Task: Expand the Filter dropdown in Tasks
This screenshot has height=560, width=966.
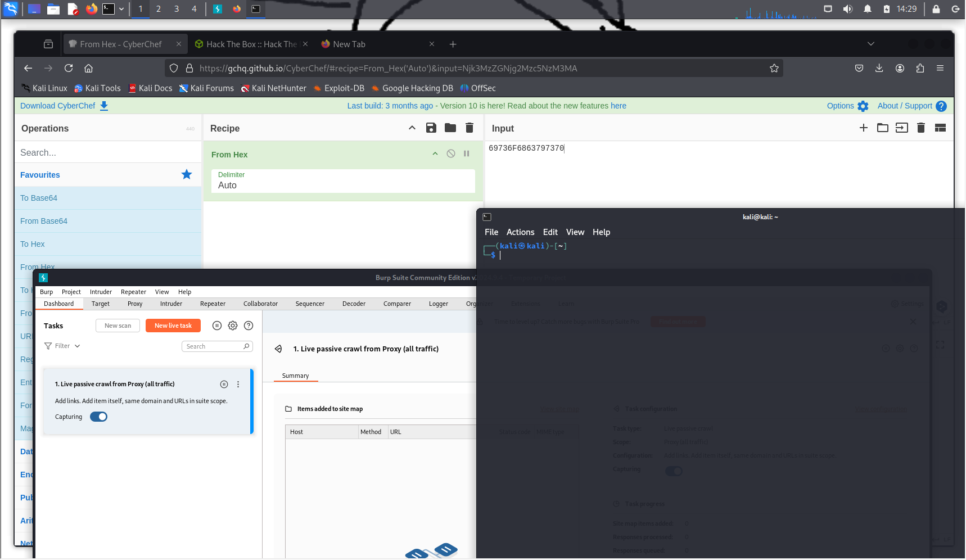Action: tap(62, 346)
